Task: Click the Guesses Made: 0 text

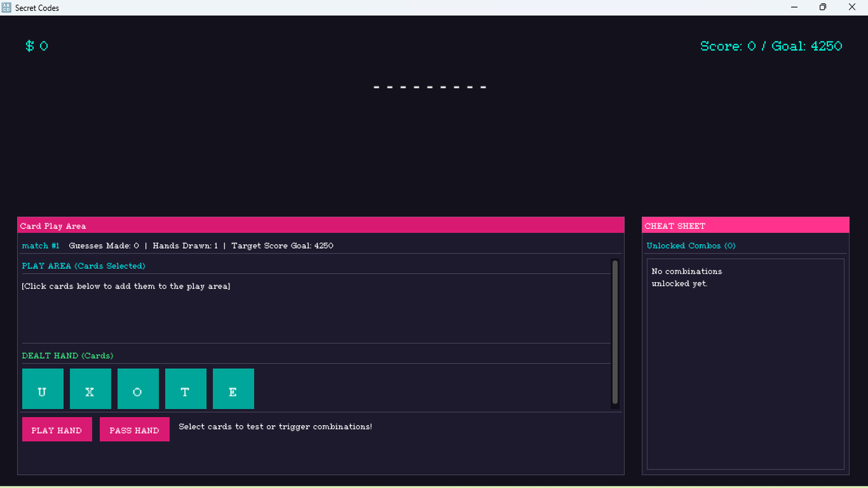Action: click(104, 246)
